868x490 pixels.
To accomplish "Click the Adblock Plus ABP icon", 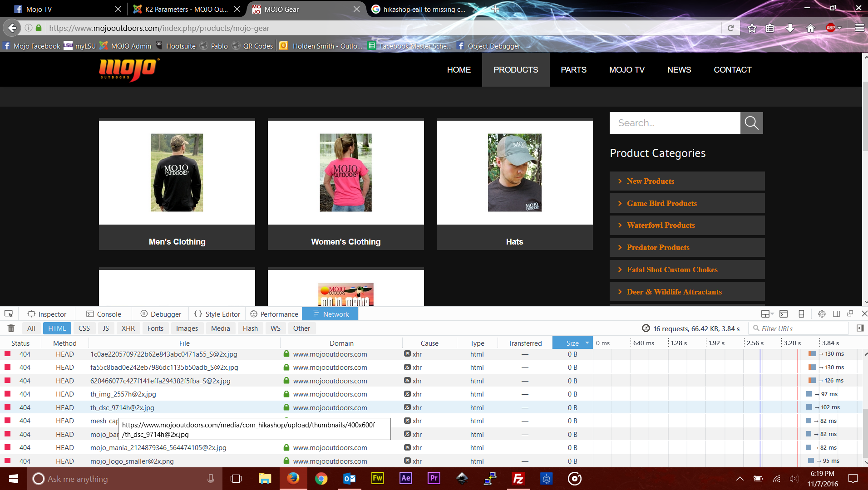I will point(830,28).
